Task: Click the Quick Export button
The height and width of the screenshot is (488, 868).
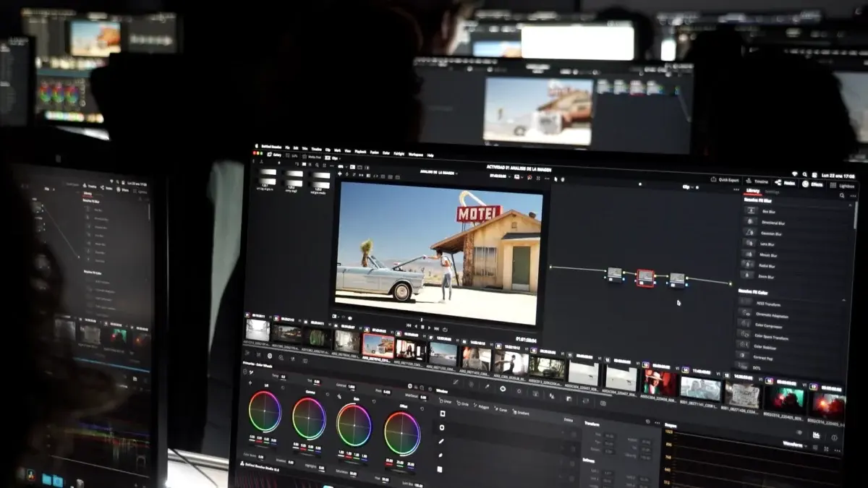Action: (727, 180)
